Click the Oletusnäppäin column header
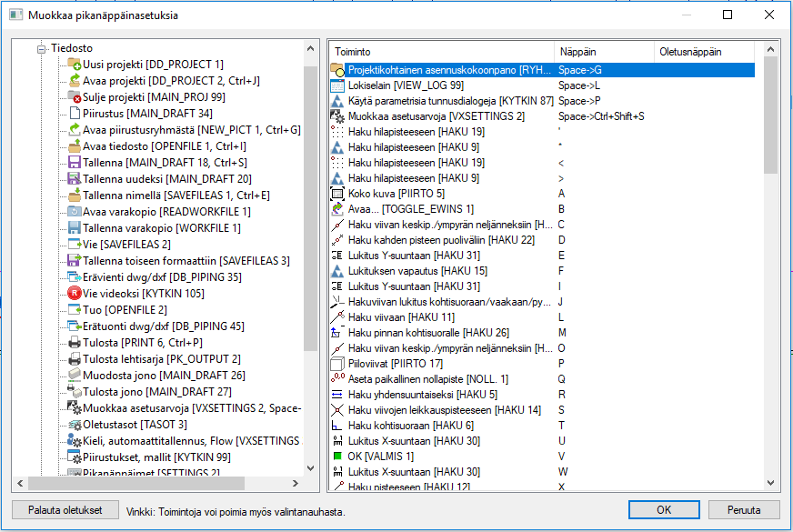 point(706,52)
